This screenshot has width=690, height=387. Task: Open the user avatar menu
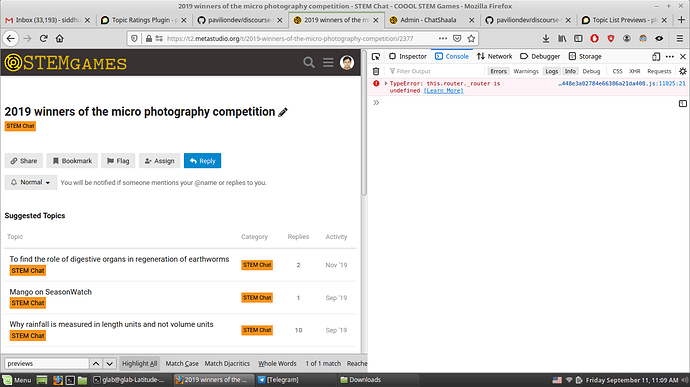point(347,63)
